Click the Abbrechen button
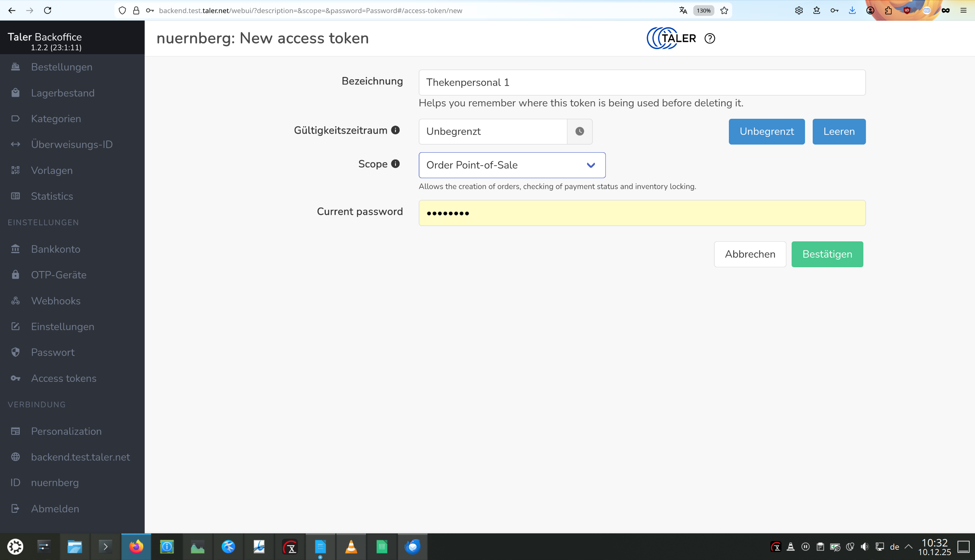 749,254
